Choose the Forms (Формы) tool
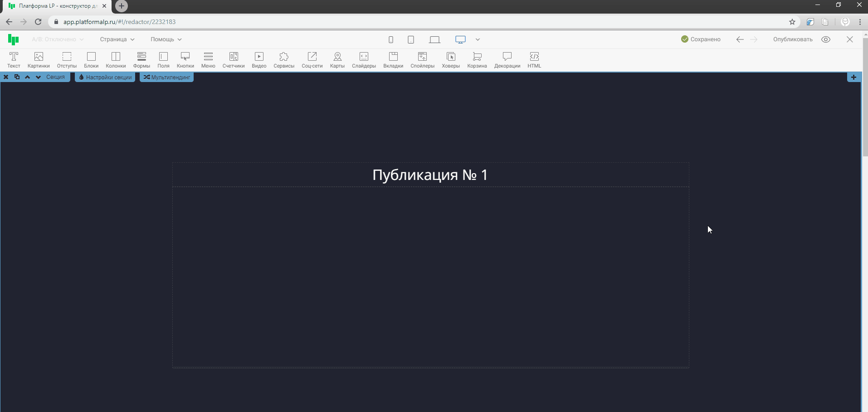 (141, 59)
